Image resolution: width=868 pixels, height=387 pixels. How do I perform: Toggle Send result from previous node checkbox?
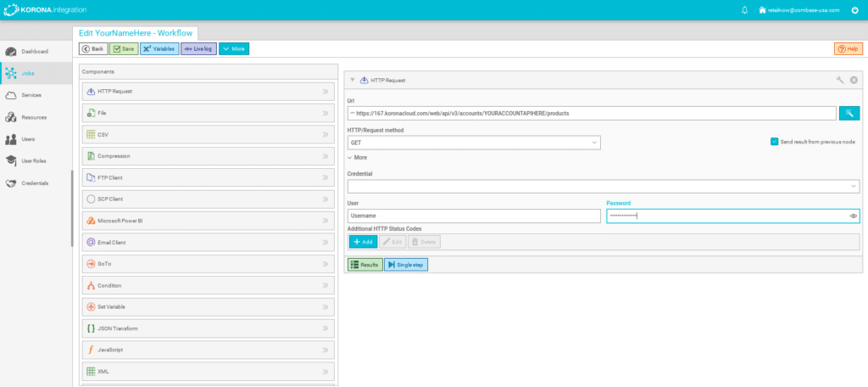(x=774, y=142)
